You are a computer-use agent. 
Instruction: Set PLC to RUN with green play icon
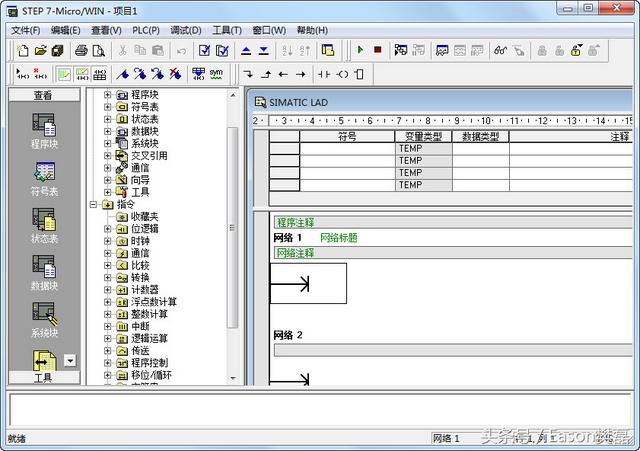click(360, 50)
